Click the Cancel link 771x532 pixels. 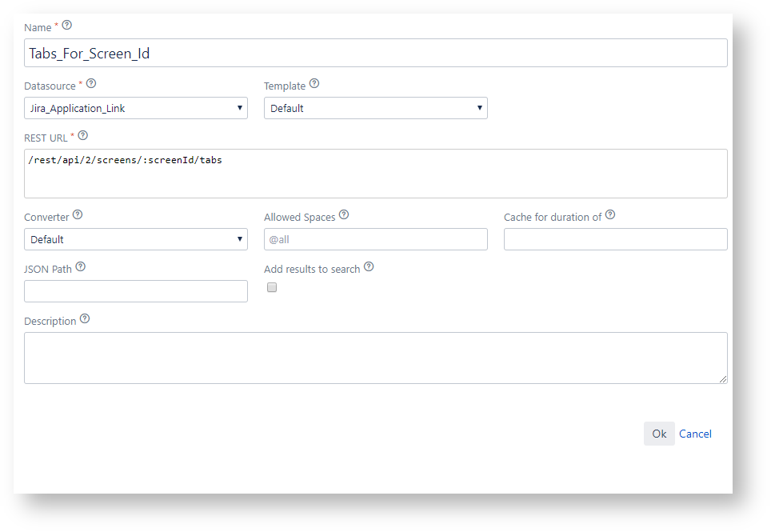coord(695,433)
